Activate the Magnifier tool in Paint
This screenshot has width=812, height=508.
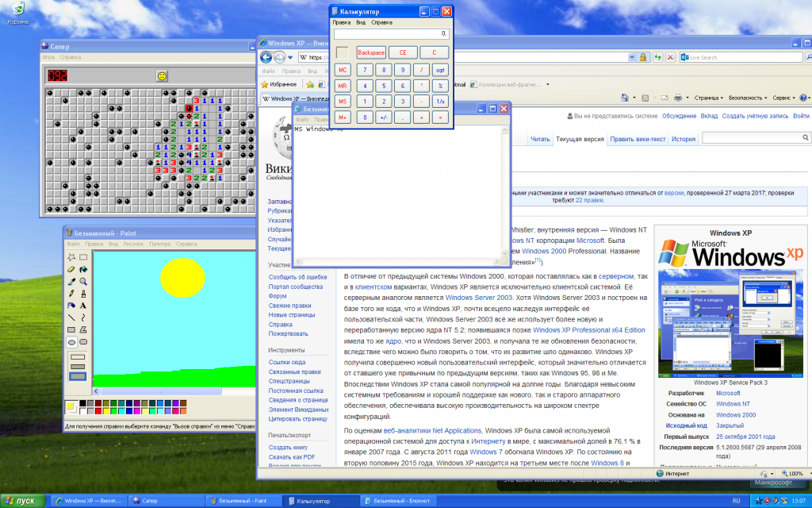click(x=82, y=282)
